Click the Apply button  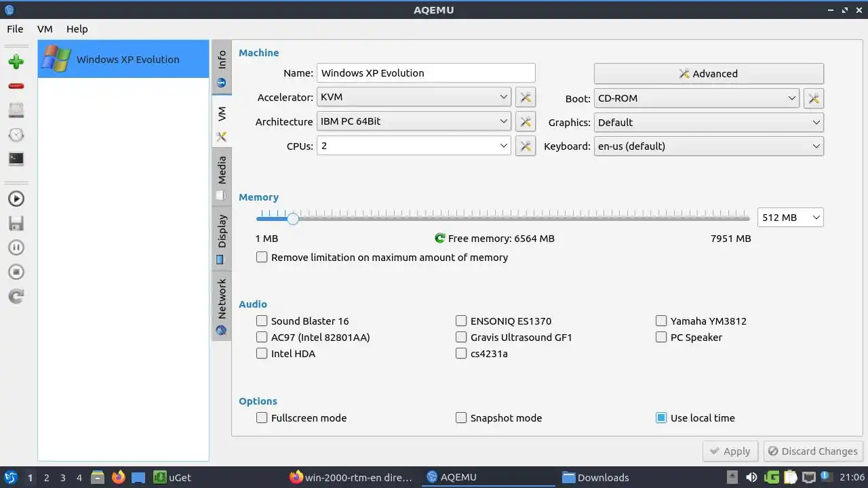pyautogui.click(x=730, y=451)
